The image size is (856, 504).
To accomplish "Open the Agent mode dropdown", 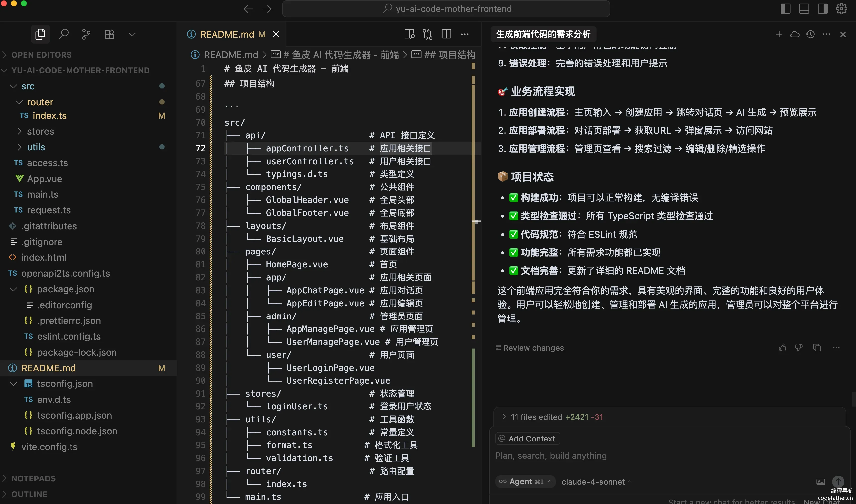I will (525, 482).
